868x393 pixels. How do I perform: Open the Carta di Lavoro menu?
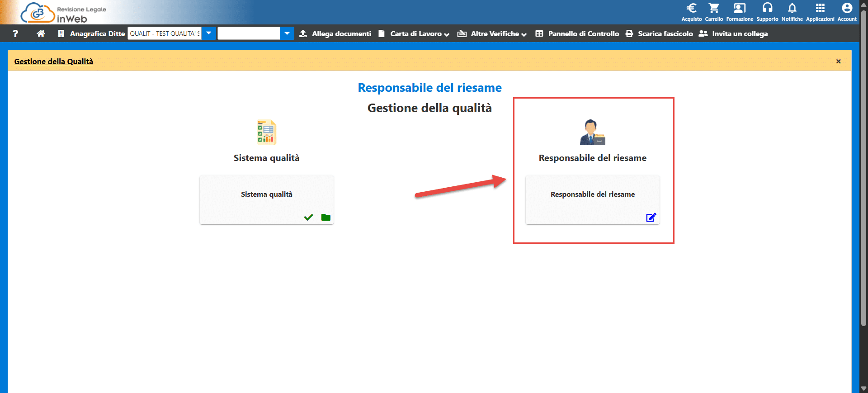click(x=416, y=33)
